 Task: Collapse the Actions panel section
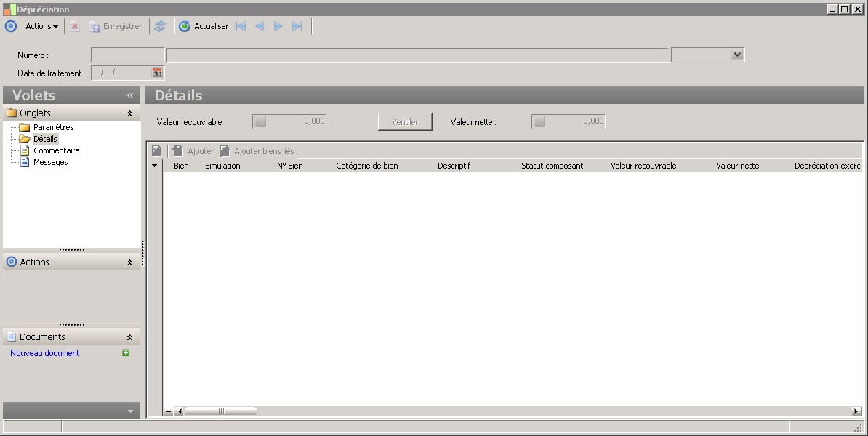tap(129, 262)
